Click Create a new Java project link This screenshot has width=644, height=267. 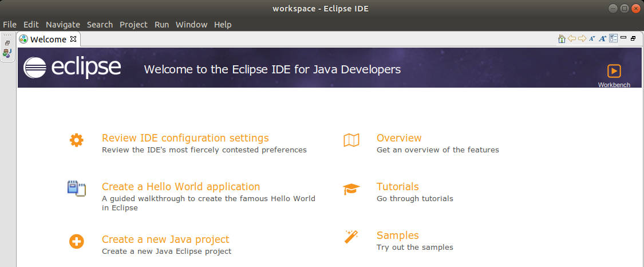[x=165, y=239]
